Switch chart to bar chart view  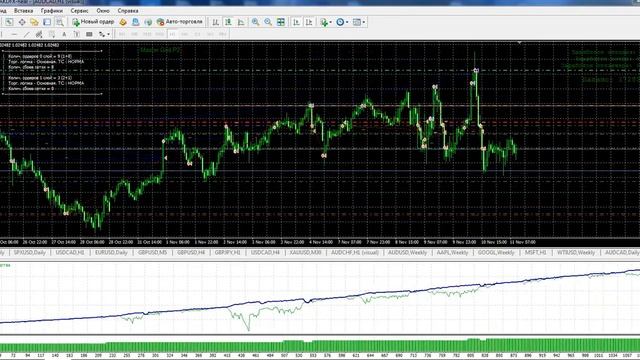click(216, 22)
